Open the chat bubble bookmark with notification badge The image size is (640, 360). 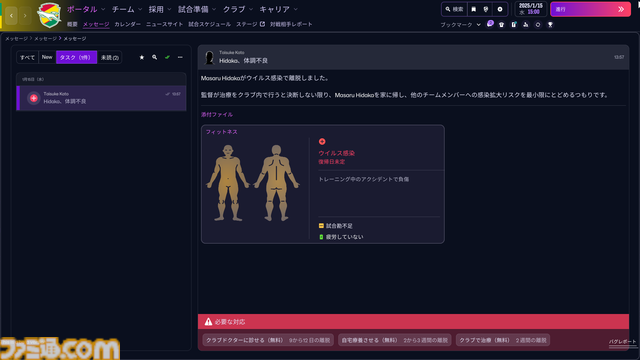coord(490,24)
